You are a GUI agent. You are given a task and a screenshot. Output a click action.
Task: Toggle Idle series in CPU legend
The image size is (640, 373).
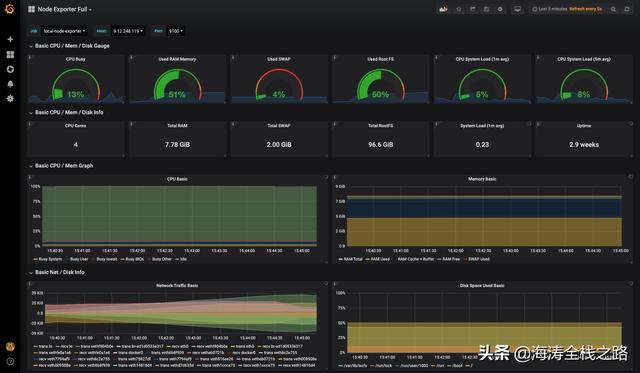pos(181,259)
